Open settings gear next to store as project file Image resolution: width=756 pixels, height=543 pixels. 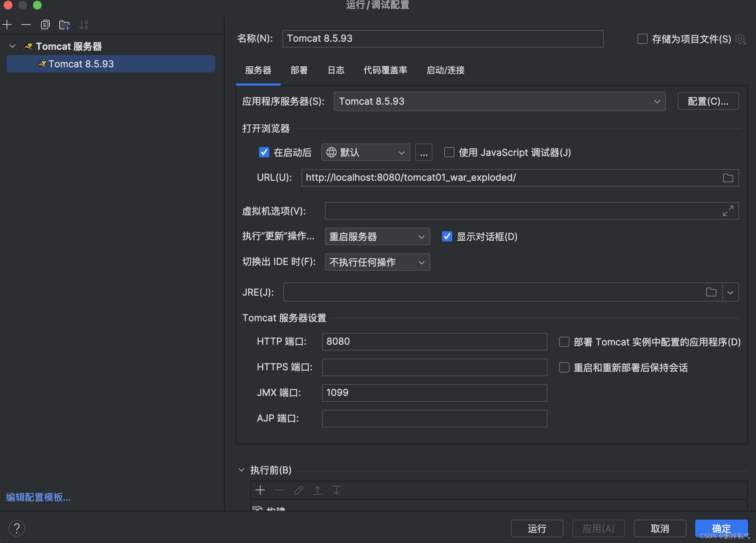[740, 39]
